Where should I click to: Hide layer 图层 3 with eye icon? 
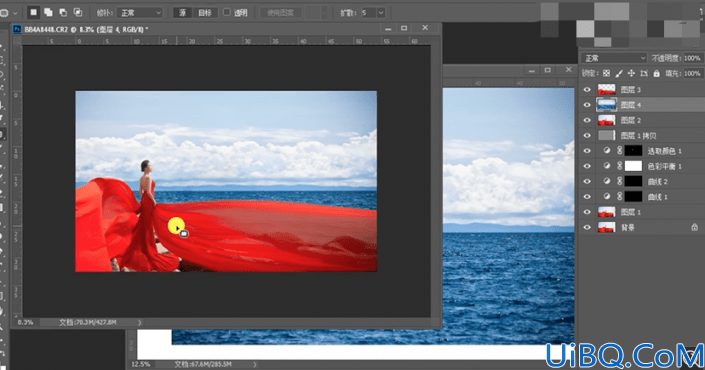[x=587, y=90]
